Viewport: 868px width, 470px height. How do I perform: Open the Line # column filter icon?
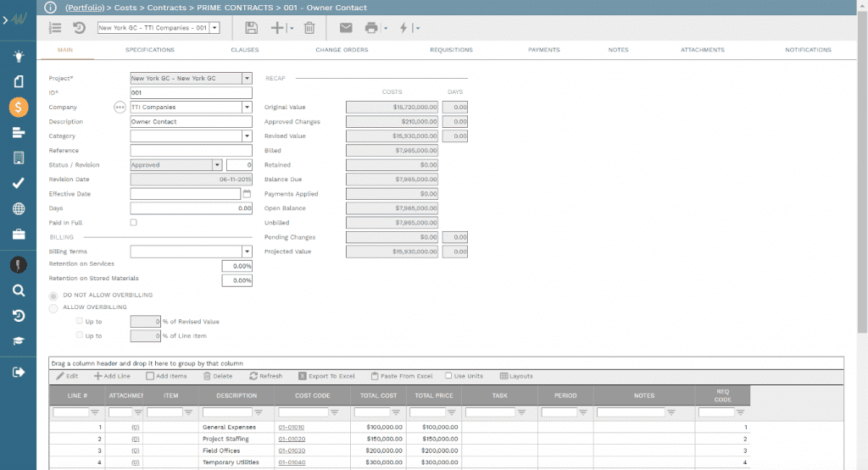[95, 412]
